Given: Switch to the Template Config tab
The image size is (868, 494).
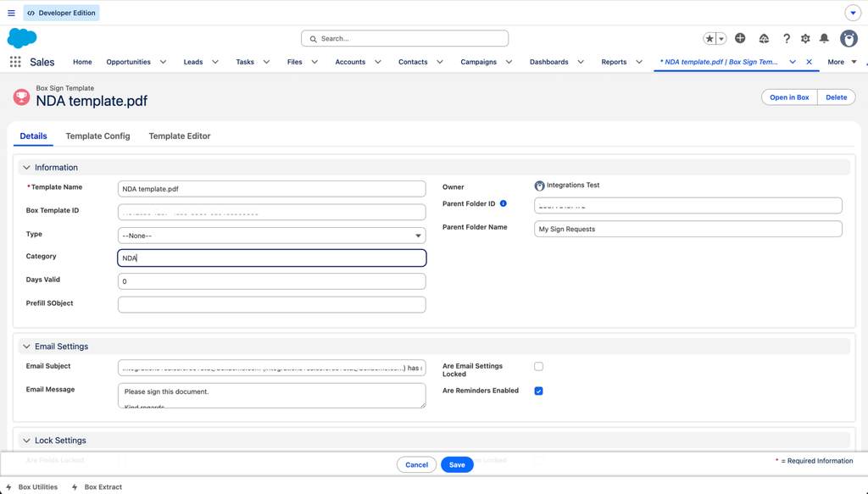Looking at the screenshot, I should [x=98, y=136].
